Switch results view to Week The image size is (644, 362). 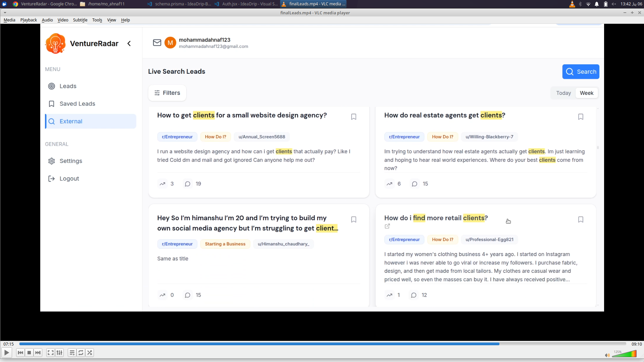click(587, 93)
